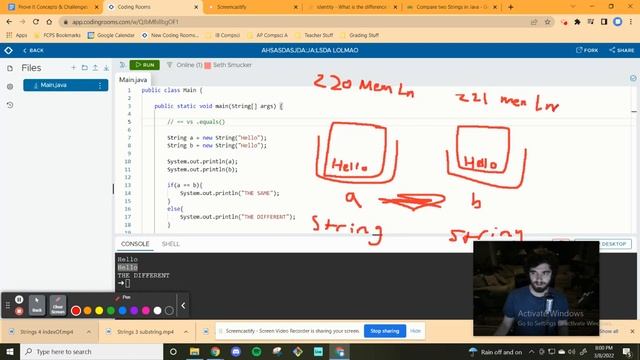
Task: Switch to the Compare two Strings in Java tab
Action: 451,7
